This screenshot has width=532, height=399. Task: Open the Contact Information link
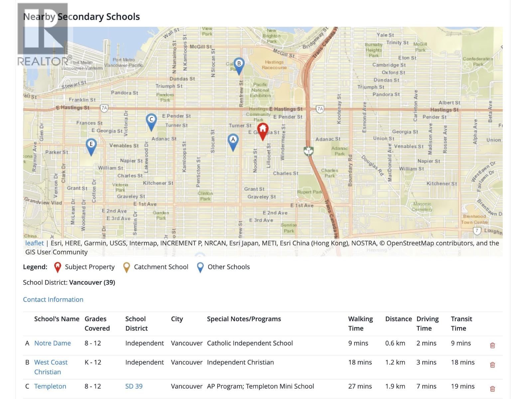point(53,299)
